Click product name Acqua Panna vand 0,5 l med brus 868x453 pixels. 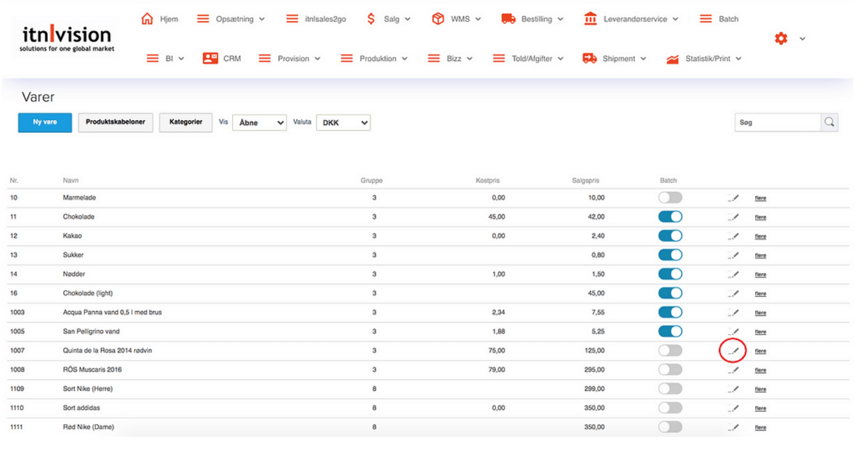point(112,312)
